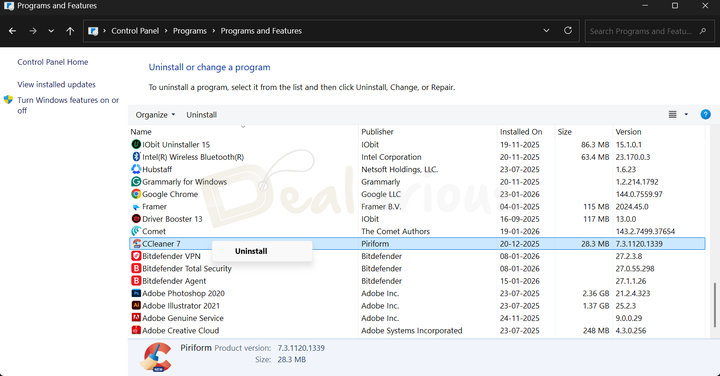Click the IObit Uninstaller 15 icon

click(136, 144)
